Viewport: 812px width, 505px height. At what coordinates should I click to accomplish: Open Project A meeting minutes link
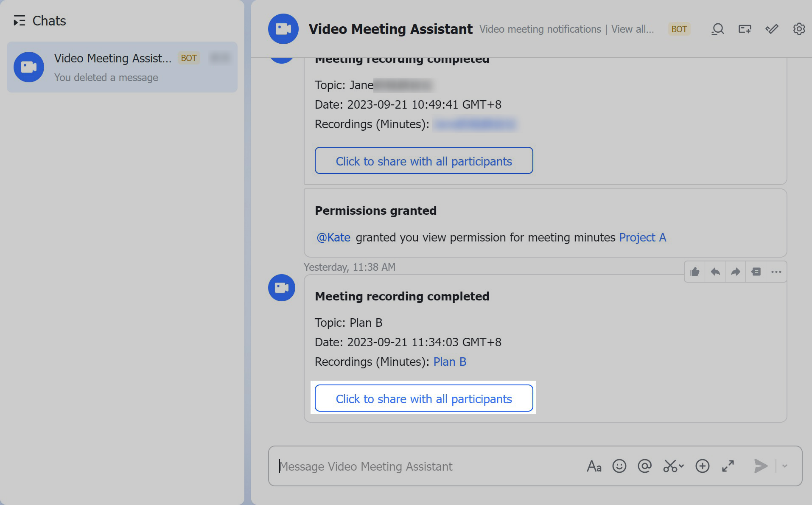(643, 237)
